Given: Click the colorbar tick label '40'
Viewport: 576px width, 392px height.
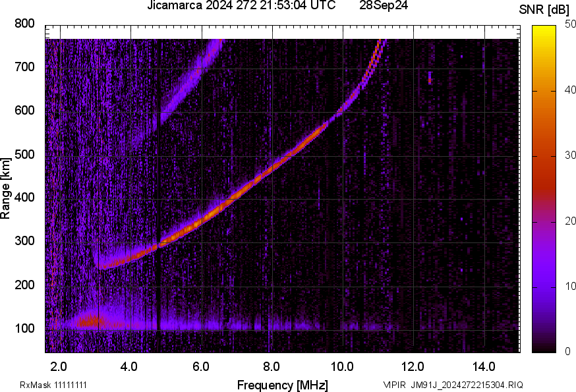Looking at the screenshot, I should 570,90.
